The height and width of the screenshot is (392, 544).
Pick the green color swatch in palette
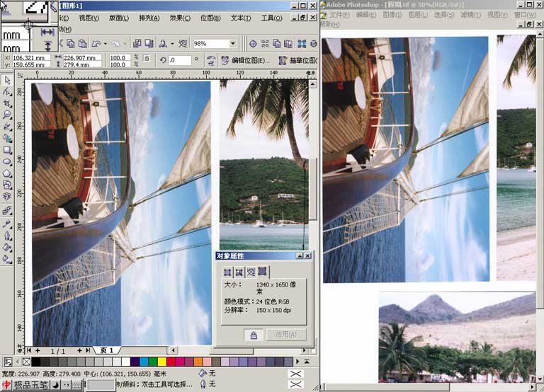[x=153, y=362]
